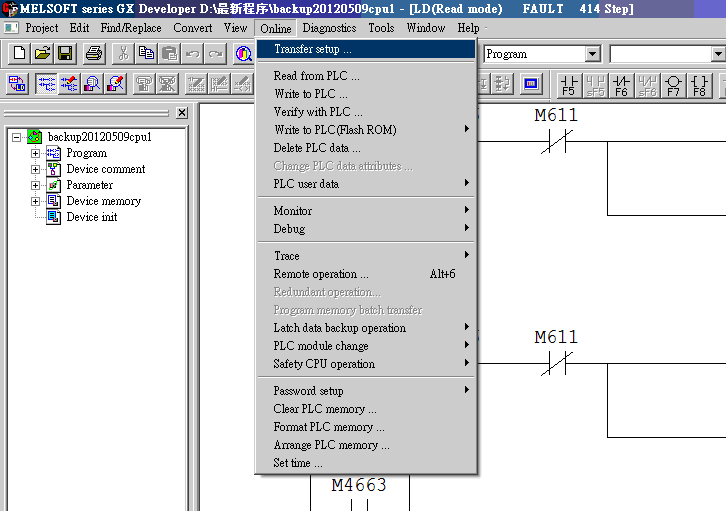Open the Convert menu
The width and height of the screenshot is (726, 511).
[193, 28]
